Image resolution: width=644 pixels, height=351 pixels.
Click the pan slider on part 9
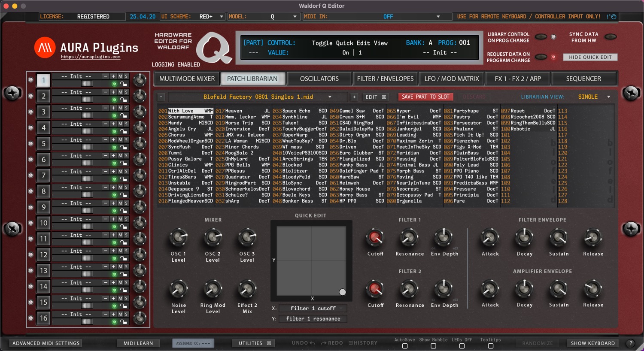(x=87, y=211)
